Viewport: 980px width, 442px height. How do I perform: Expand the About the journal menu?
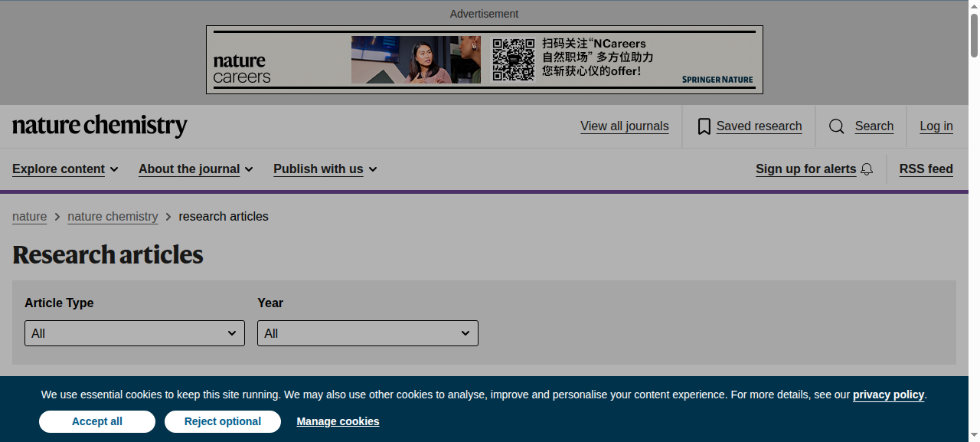tap(196, 169)
